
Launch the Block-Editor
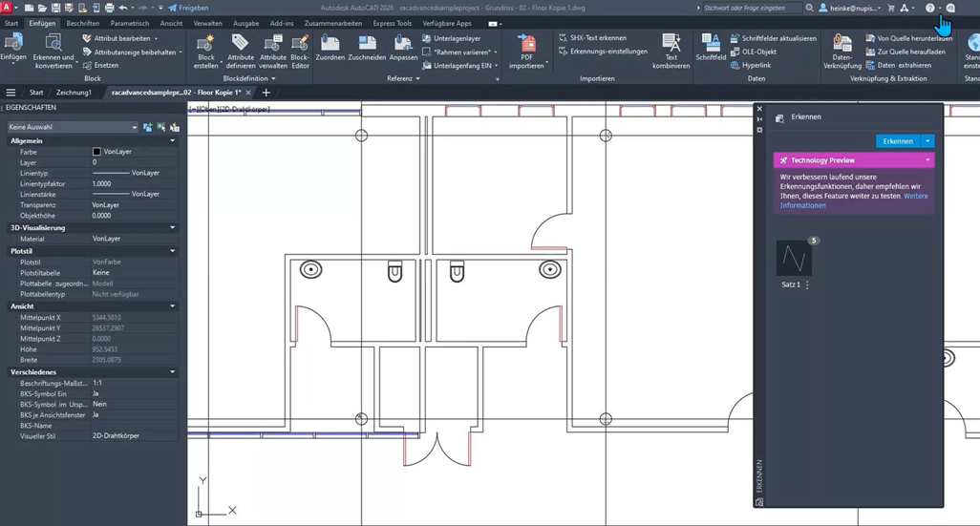click(300, 51)
